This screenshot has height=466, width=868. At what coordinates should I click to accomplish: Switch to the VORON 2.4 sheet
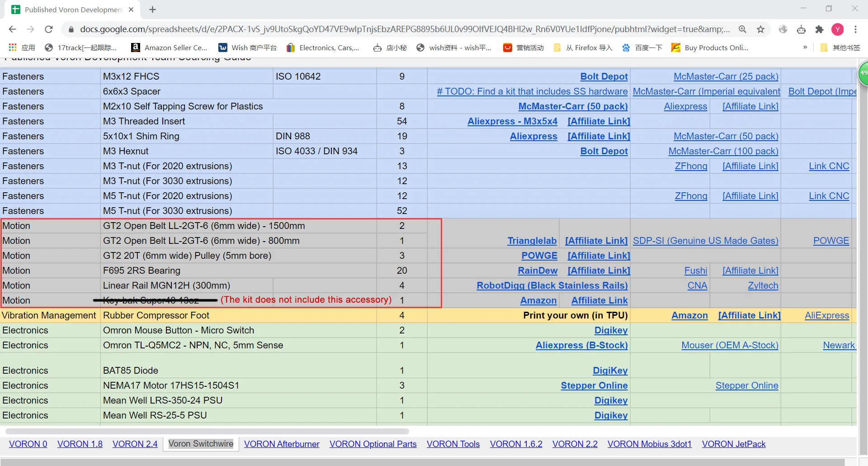tap(135, 444)
